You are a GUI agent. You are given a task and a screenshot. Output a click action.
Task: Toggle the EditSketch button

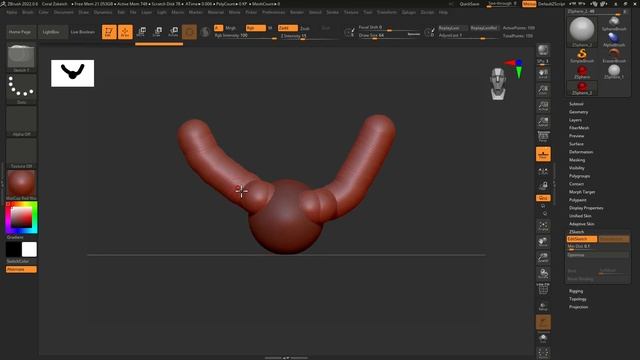click(x=582, y=239)
